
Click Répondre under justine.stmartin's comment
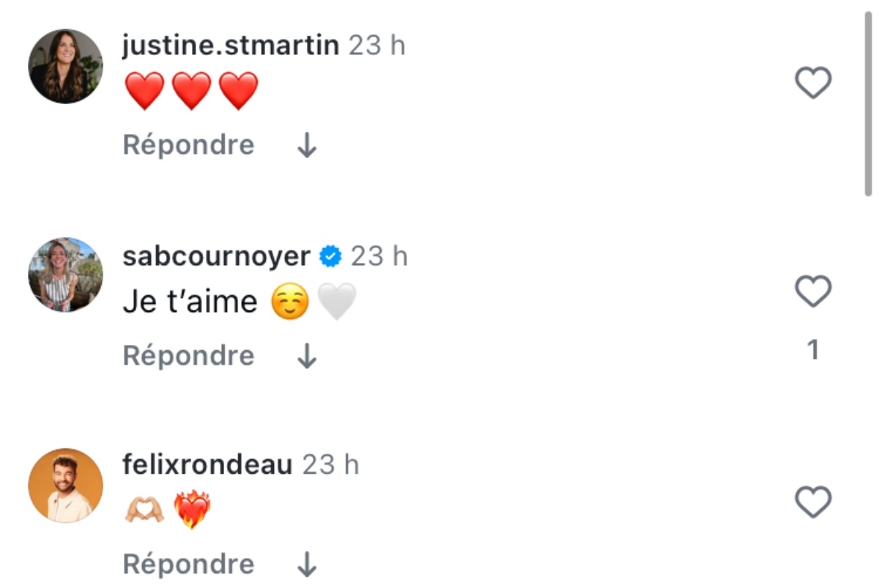[x=188, y=145]
